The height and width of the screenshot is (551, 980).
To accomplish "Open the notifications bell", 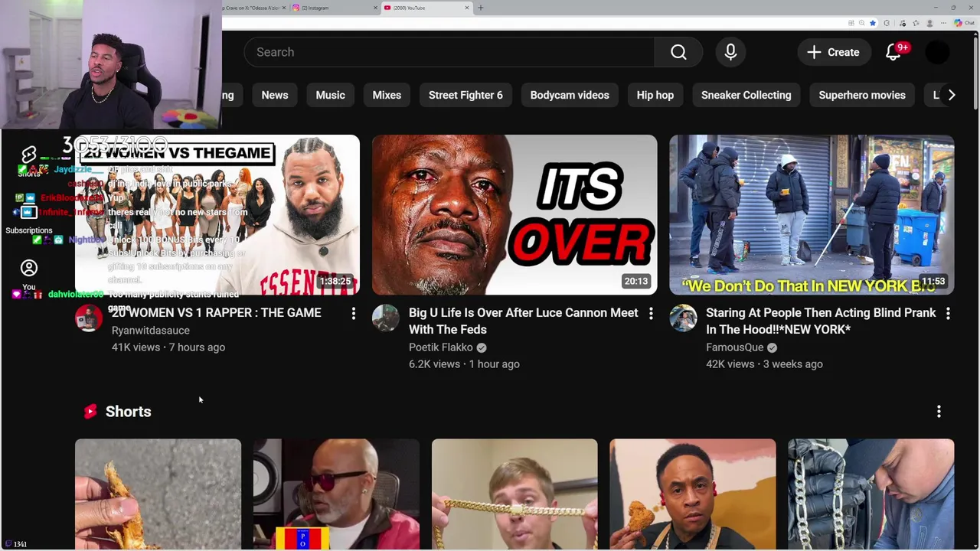I will coord(893,52).
